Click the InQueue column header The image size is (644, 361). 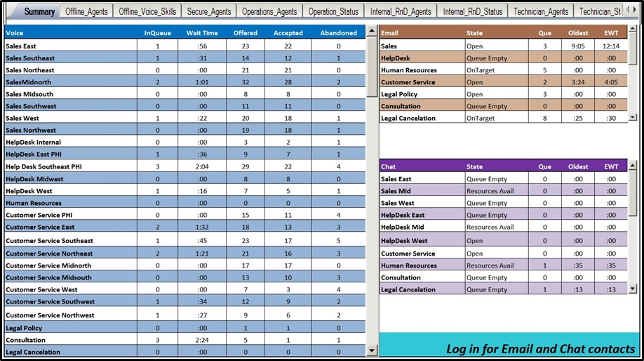pyautogui.click(x=157, y=33)
